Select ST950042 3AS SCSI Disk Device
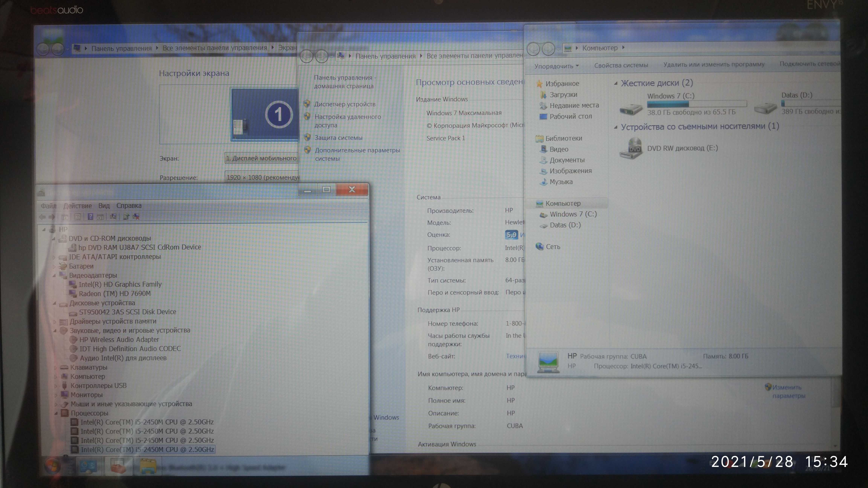868x488 pixels. 127,312
